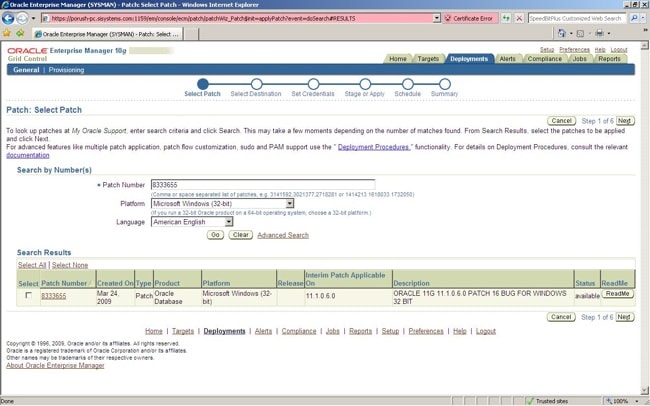Image resolution: width=650 pixels, height=406 pixels.
Task: Click Trusted sites status bar indicator
Action: tap(546, 401)
